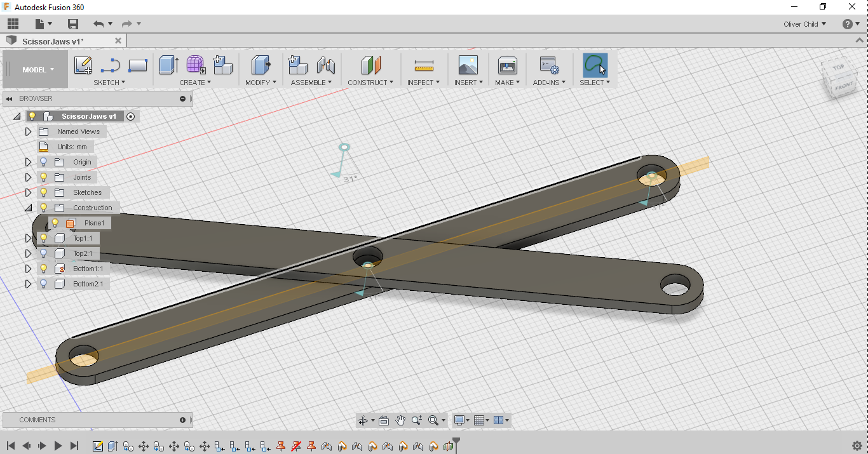Toggle visibility lightbulb of Construction folder
868x454 pixels.
pos(44,208)
